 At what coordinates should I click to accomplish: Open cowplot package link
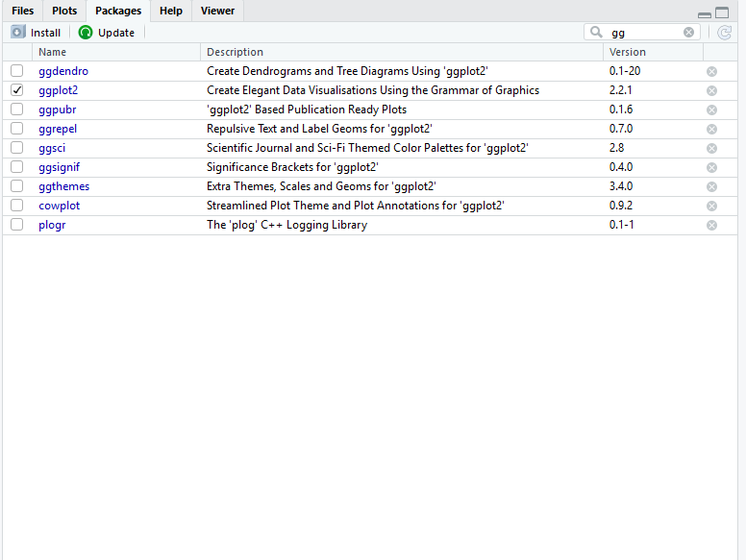point(59,206)
